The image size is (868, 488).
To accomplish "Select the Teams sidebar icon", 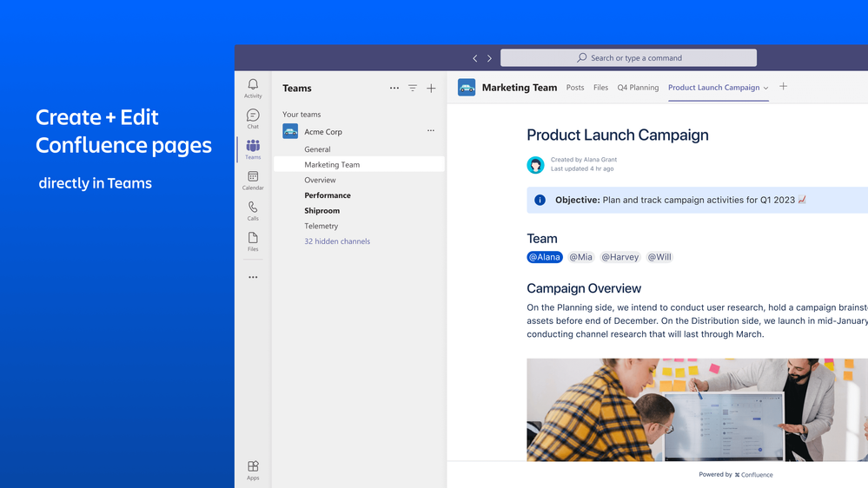I will click(x=253, y=149).
